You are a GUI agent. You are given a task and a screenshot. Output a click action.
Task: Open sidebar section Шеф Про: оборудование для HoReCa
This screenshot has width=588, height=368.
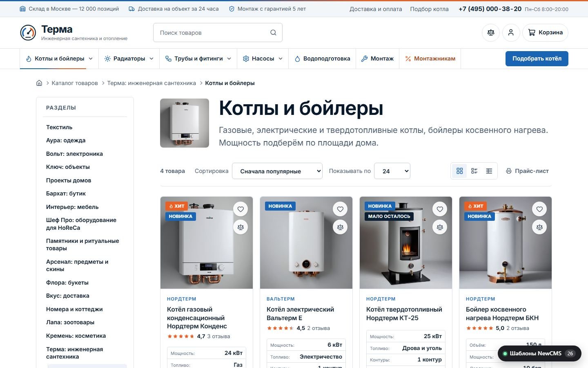pos(81,224)
